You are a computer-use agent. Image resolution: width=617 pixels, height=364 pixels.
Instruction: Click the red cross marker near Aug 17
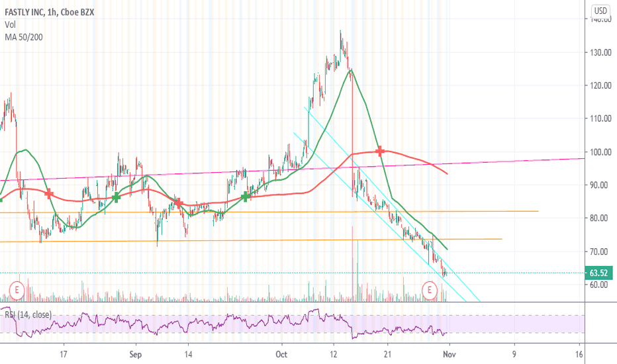pos(49,194)
